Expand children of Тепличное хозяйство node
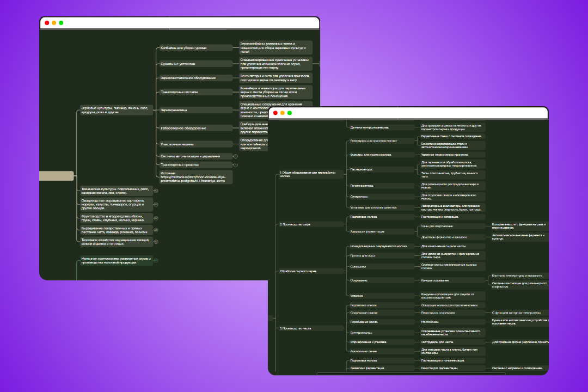This screenshot has height=392, width=588. (x=156, y=242)
